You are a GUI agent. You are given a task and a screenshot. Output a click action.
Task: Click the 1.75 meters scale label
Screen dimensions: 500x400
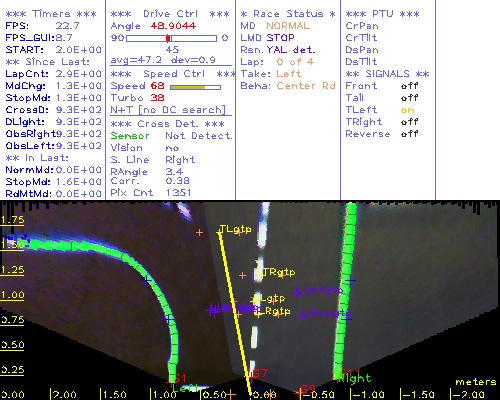12,220
